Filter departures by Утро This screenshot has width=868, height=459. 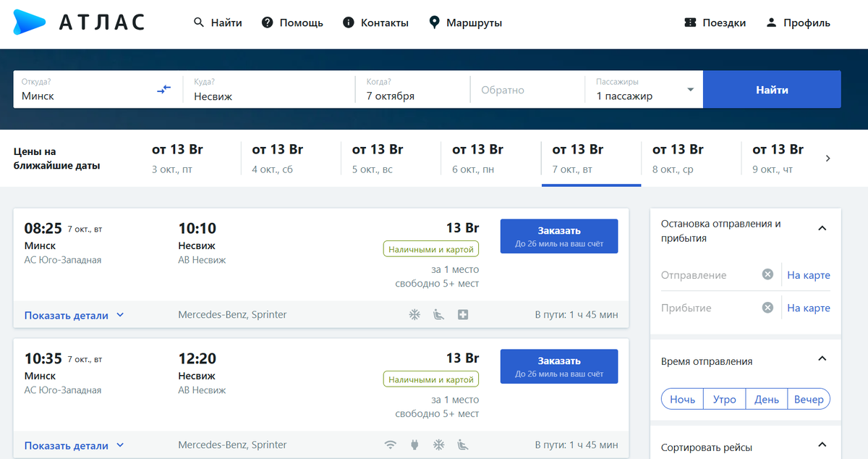[725, 399]
